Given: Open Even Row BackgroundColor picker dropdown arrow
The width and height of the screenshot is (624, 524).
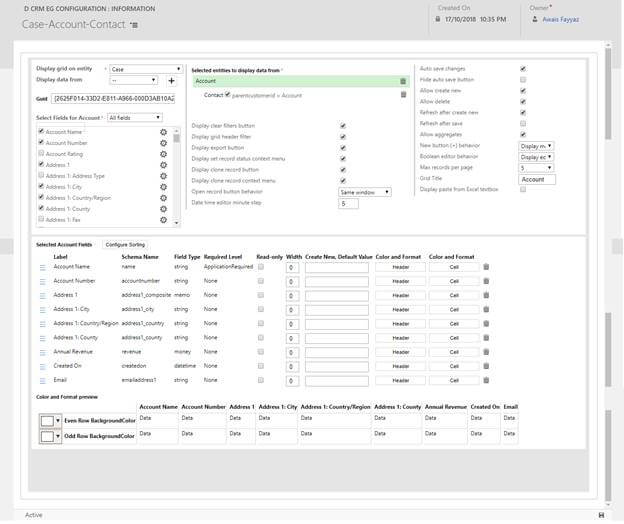Looking at the screenshot, I should [x=58, y=421].
